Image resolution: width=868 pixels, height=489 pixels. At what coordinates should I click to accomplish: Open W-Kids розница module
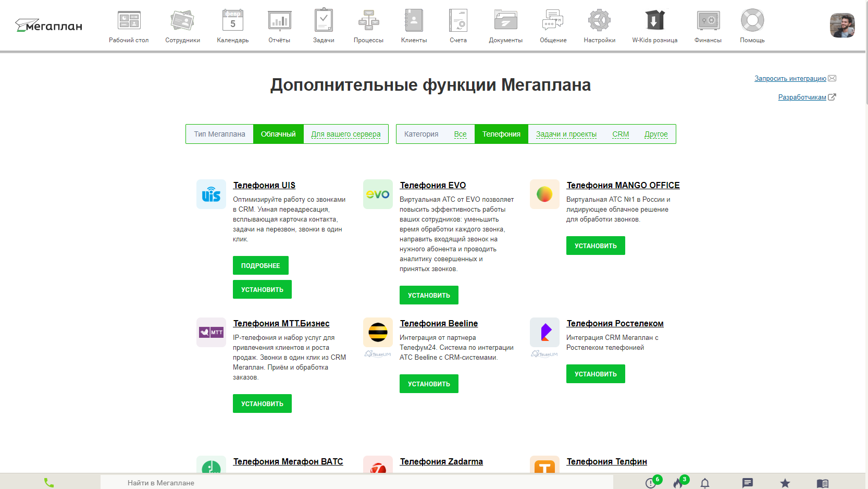tap(655, 26)
